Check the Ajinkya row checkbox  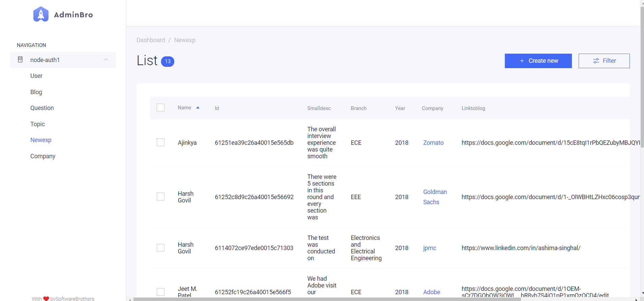[x=161, y=142]
